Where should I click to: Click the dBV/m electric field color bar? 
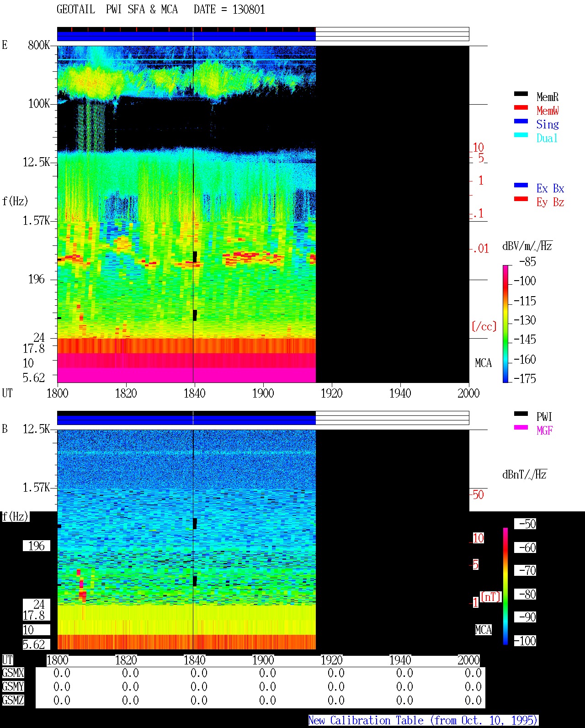point(505,324)
